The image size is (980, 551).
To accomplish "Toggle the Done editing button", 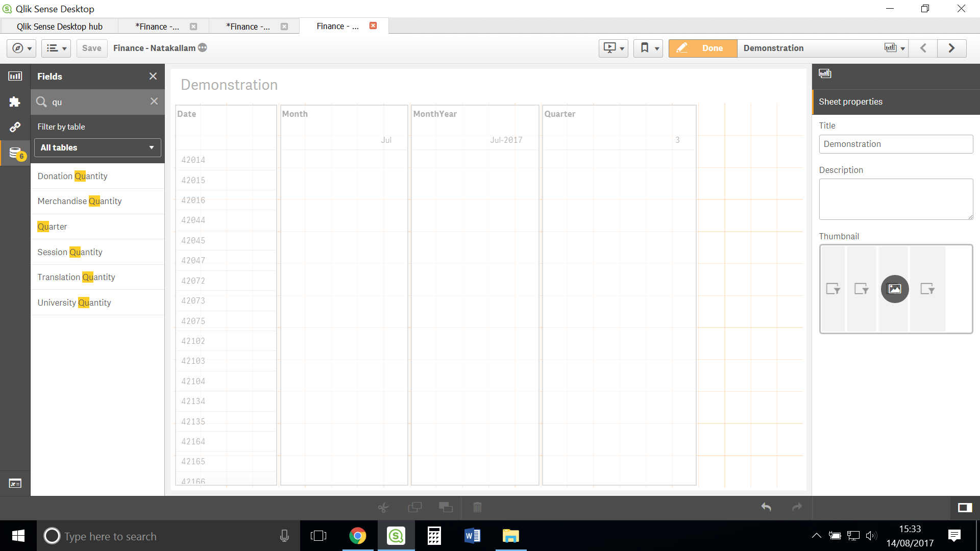I will click(703, 48).
